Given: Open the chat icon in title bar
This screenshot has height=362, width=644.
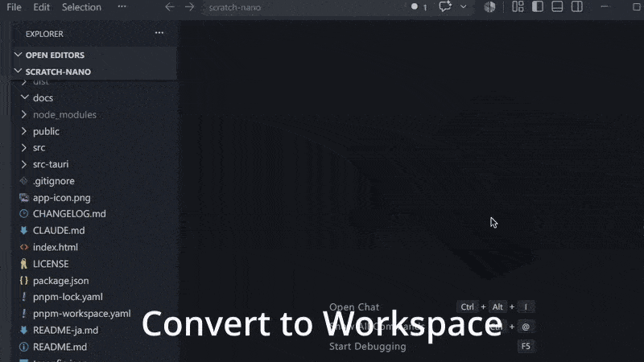Looking at the screenshot, I should click(x=445, y=6).
